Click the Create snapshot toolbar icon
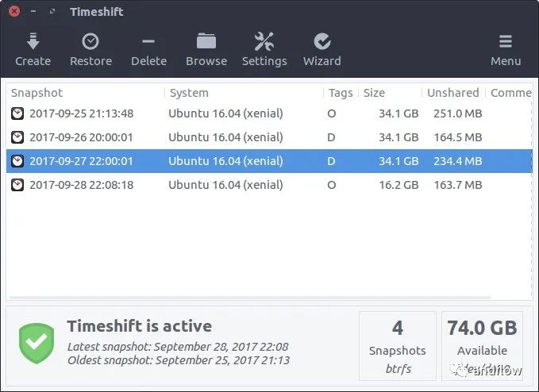 click(x=33, y=41)
